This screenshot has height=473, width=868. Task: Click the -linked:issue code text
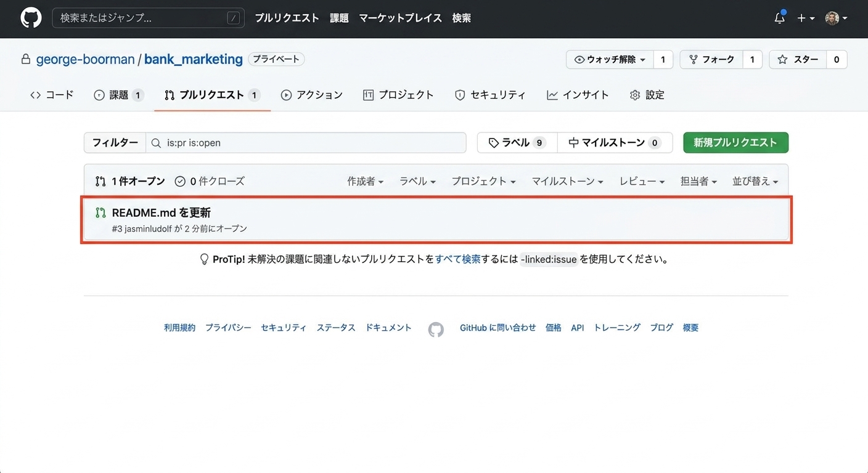549,259
